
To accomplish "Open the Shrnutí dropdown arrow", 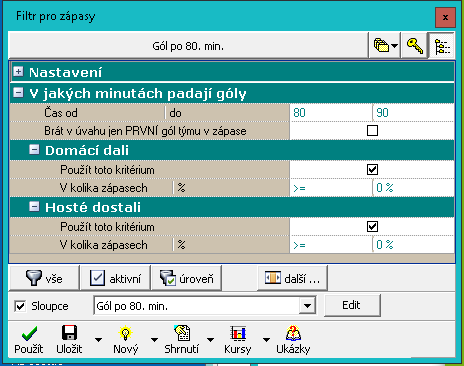I will coord(210,340).
